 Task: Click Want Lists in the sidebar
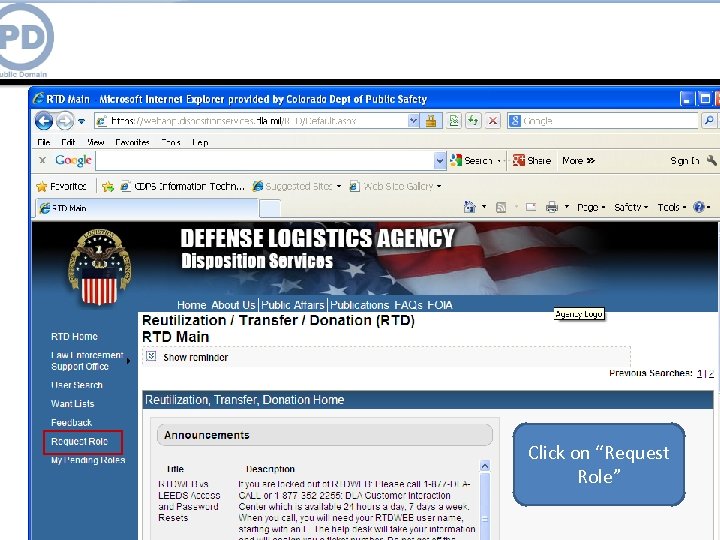73,404
